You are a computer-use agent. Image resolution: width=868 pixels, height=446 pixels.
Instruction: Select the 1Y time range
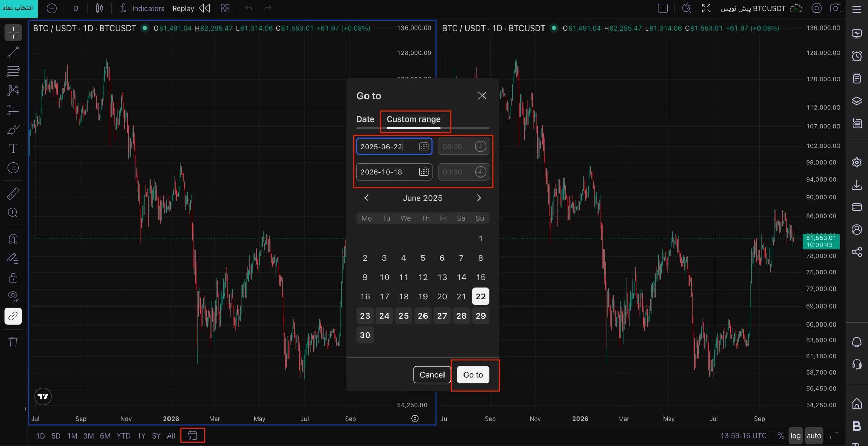[x=141, y=436]
